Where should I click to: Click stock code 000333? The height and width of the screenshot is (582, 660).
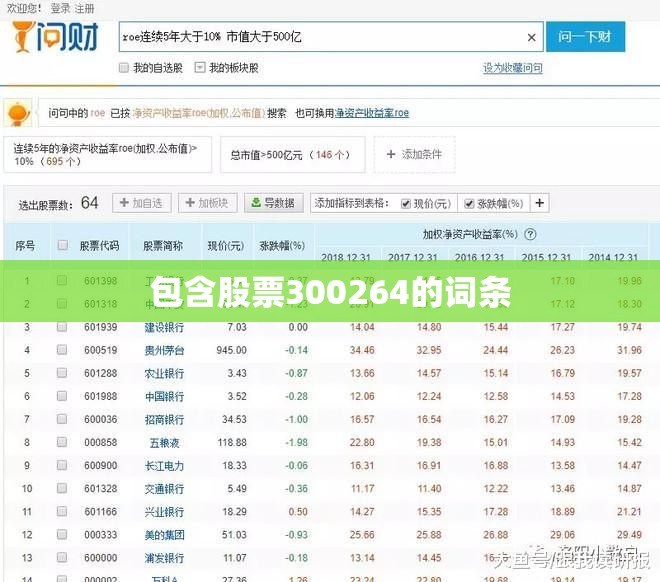coord(101,535)
